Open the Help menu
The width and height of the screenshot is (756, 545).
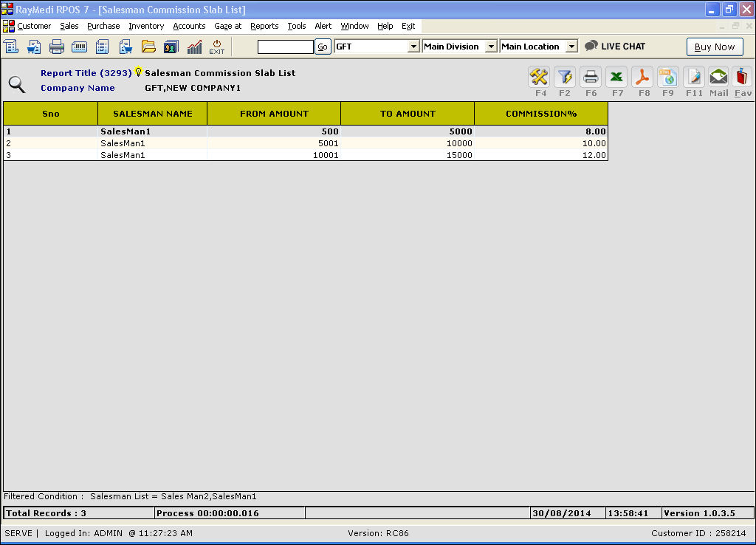point(385,26)
